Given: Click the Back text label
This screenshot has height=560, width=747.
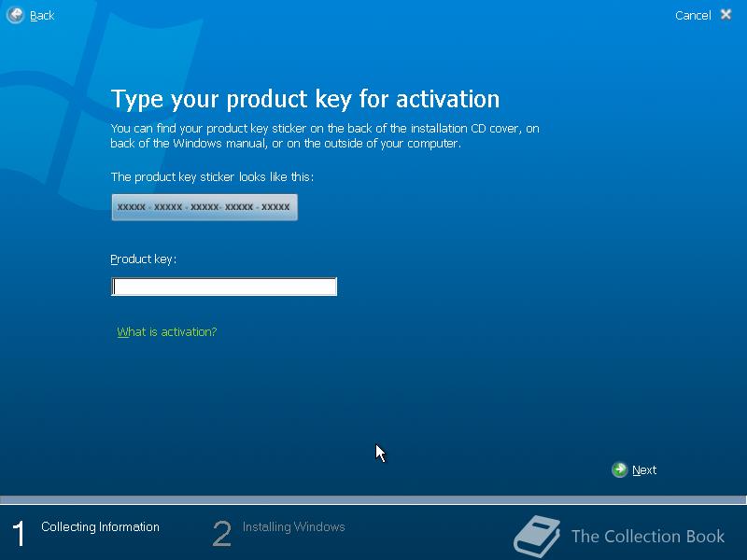Looking at the screenshot, I should point(42,16).
